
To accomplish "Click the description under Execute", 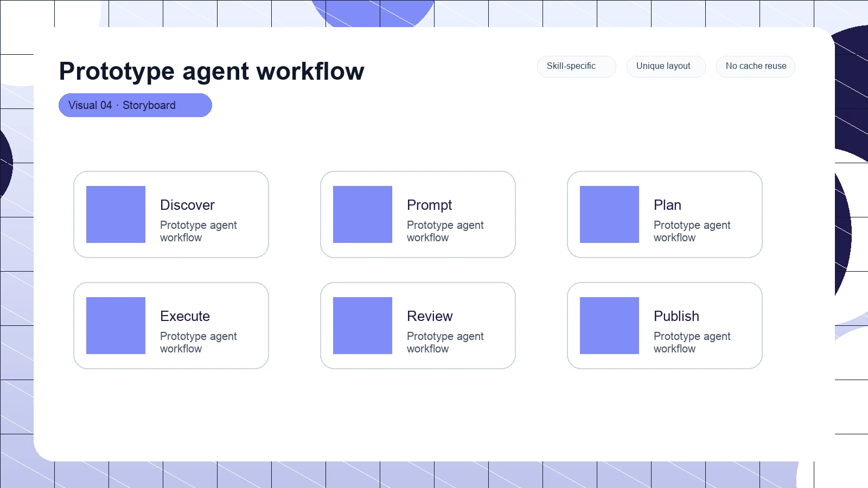I will (199, 342).
